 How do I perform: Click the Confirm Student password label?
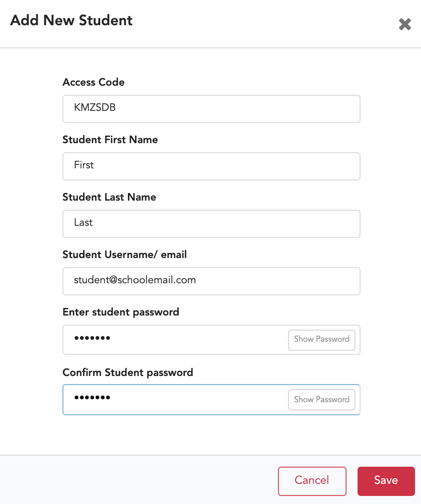(x=127, y=372)
